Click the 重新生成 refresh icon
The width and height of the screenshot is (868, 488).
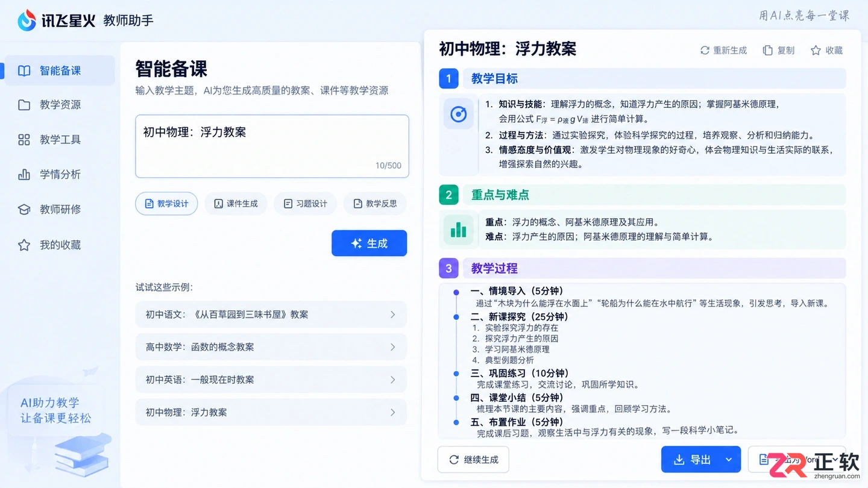(x=705, y=51)
